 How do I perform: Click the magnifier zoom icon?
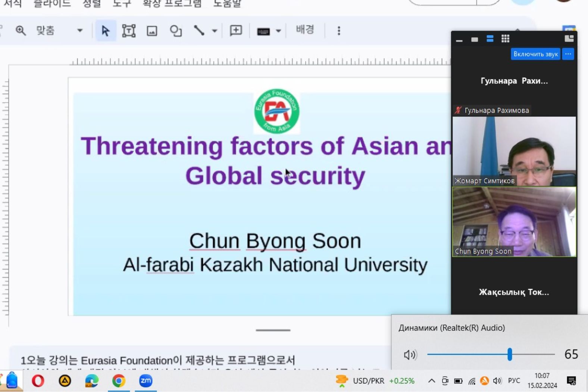(21, 31)
